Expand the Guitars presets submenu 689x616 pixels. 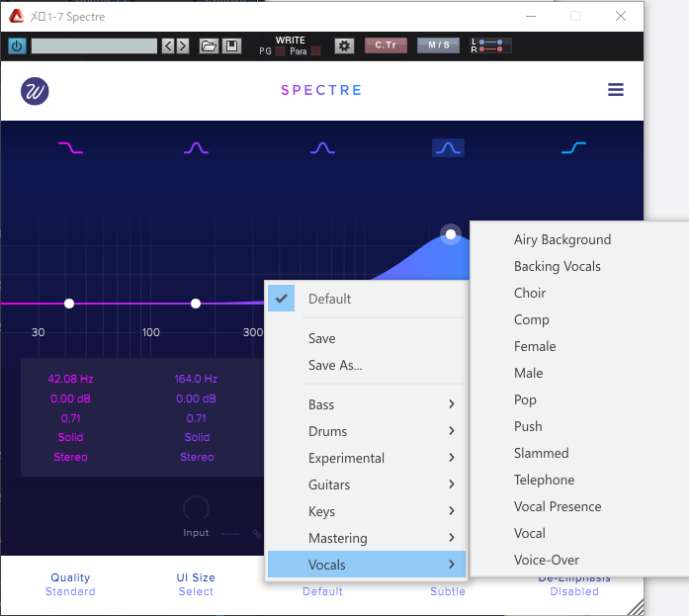(367, 484)
